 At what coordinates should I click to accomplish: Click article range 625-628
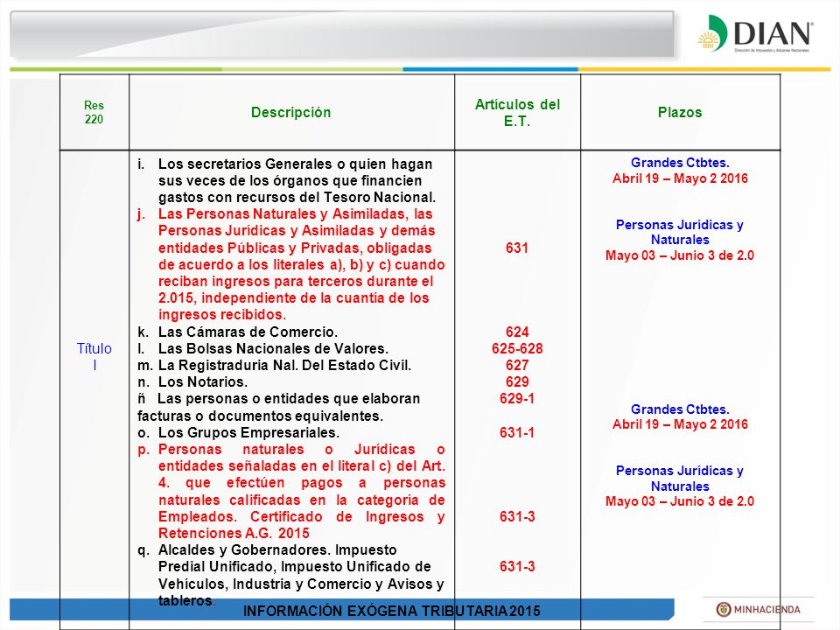[x=517, y=349]
